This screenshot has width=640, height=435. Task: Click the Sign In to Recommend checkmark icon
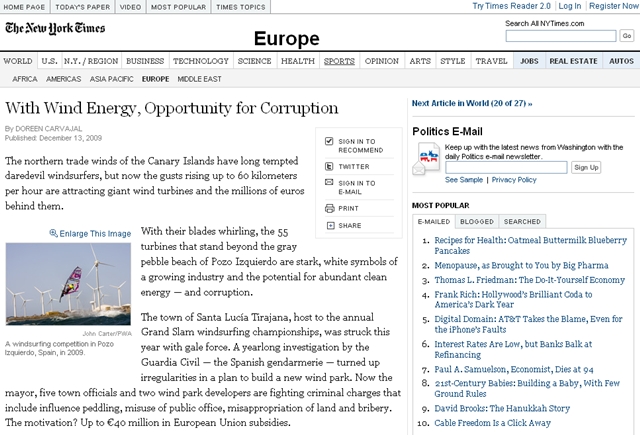tap(329, 141)
